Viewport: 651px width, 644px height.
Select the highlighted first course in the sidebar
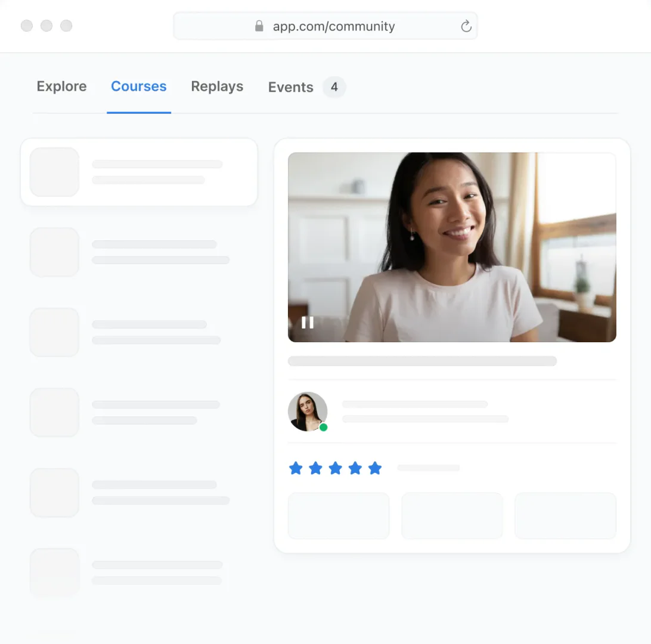point(139,172)
